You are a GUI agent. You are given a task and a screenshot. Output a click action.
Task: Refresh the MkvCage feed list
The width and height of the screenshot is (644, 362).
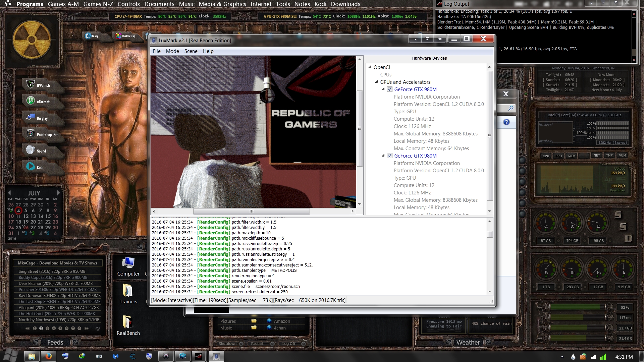pyautogui.click(x=98, y=328)
